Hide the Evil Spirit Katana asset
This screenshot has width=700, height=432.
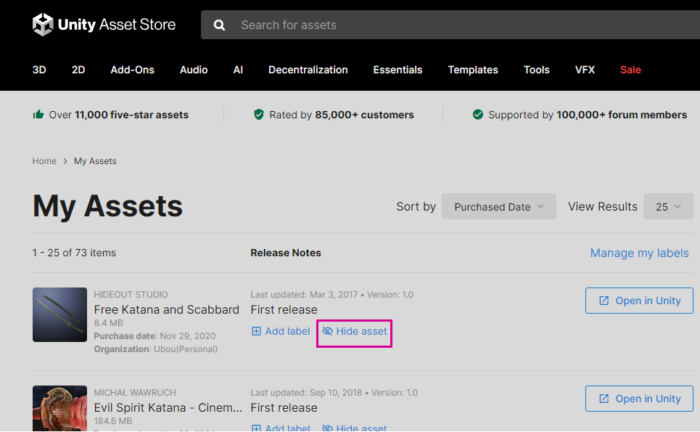click(x=354, y=428)
